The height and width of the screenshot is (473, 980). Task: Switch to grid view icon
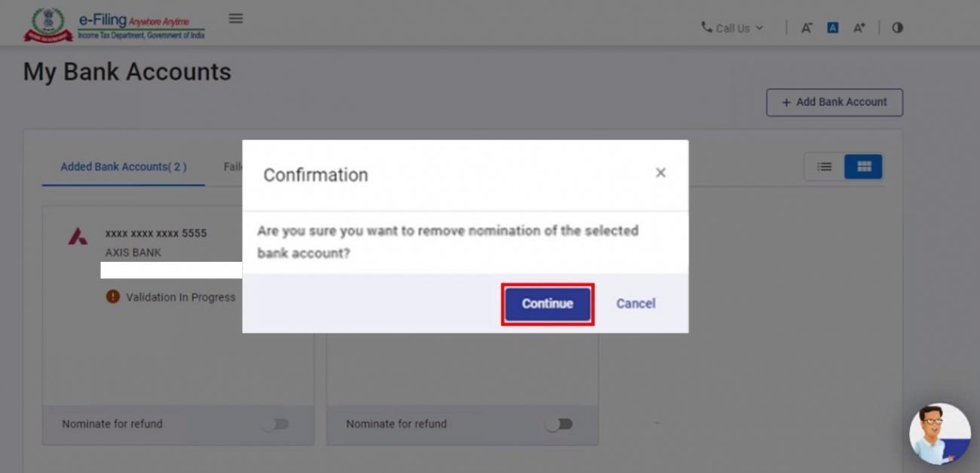click(x=863, y=167)
